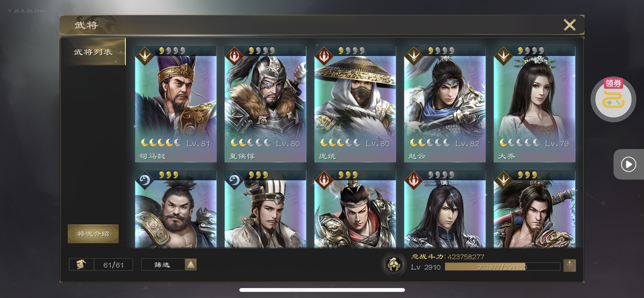Click the 61/61 general count field
Viewport: 644px width, 298px height.
[113, 265]
